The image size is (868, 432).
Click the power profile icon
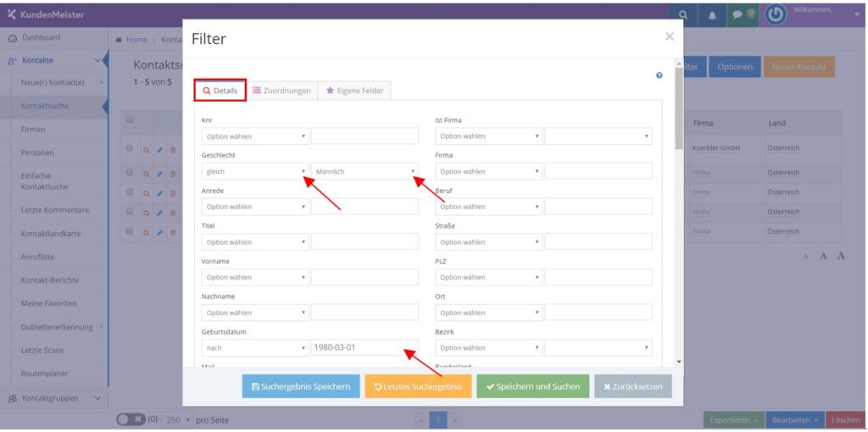[776, 15]
